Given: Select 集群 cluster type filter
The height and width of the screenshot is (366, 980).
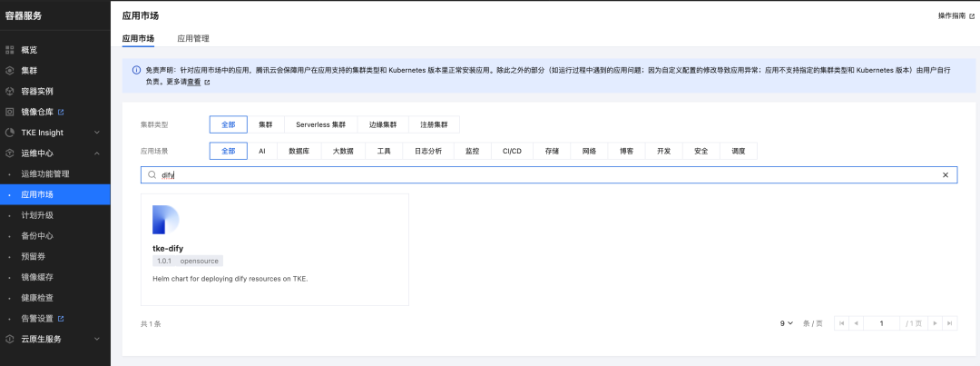Looking at the screenshot, I should click(x=266, y=124).
